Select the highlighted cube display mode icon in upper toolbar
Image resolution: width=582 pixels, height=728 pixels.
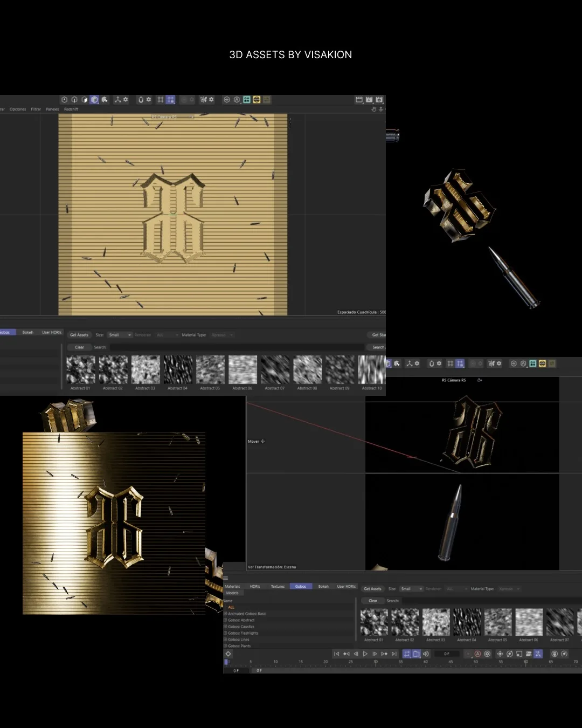pyautogui.click(x=95, y=100)
